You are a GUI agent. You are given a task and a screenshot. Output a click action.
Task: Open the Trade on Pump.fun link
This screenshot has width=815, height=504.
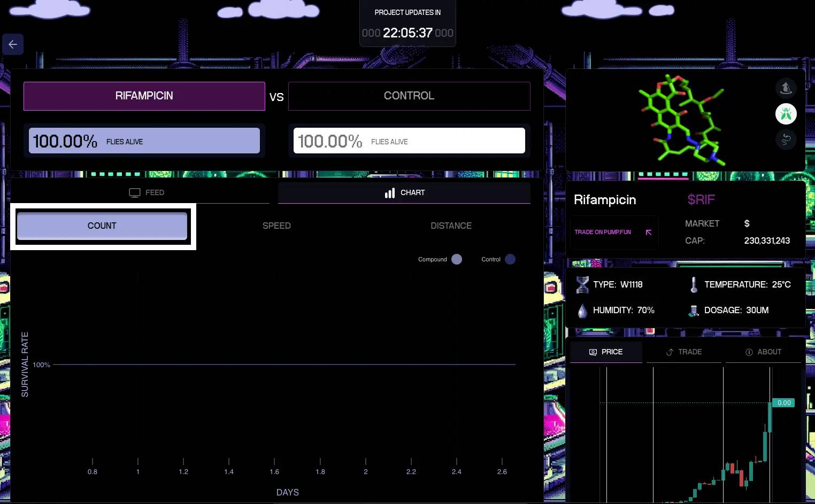click(x=613, y=232)
